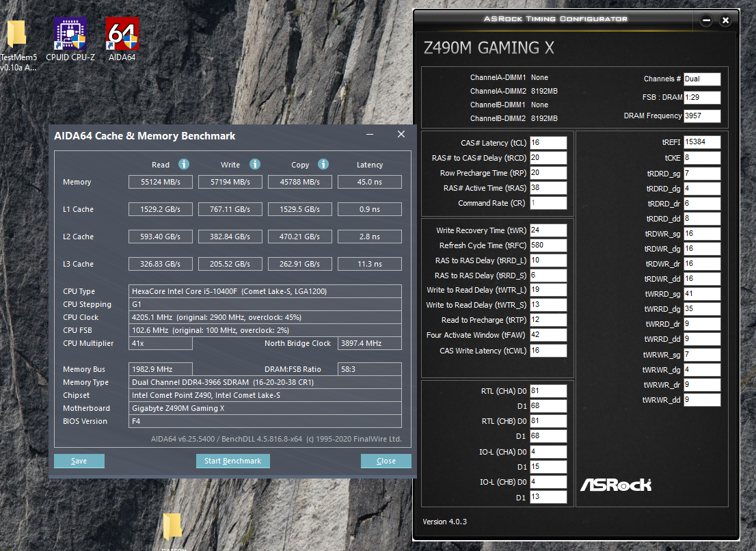Viewport: 756px width, 551px height.
Task: Click the North Bridge Clock value
Action: (x=370, y=343)
